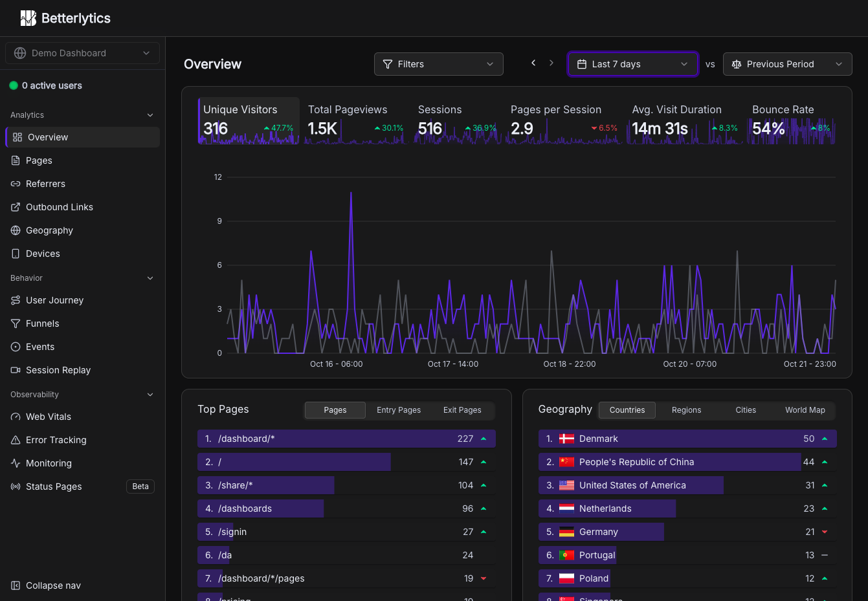Select the Bounce Rate metric card

[792, 120]
